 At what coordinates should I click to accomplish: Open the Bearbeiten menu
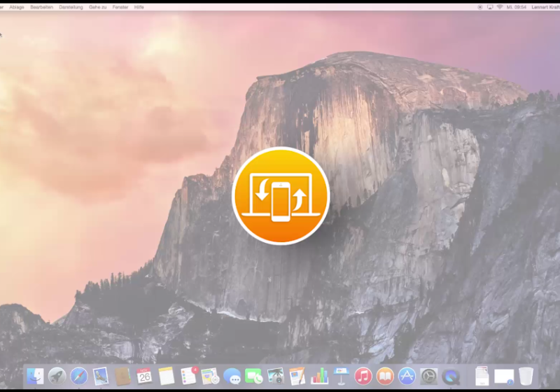[42, 7]
